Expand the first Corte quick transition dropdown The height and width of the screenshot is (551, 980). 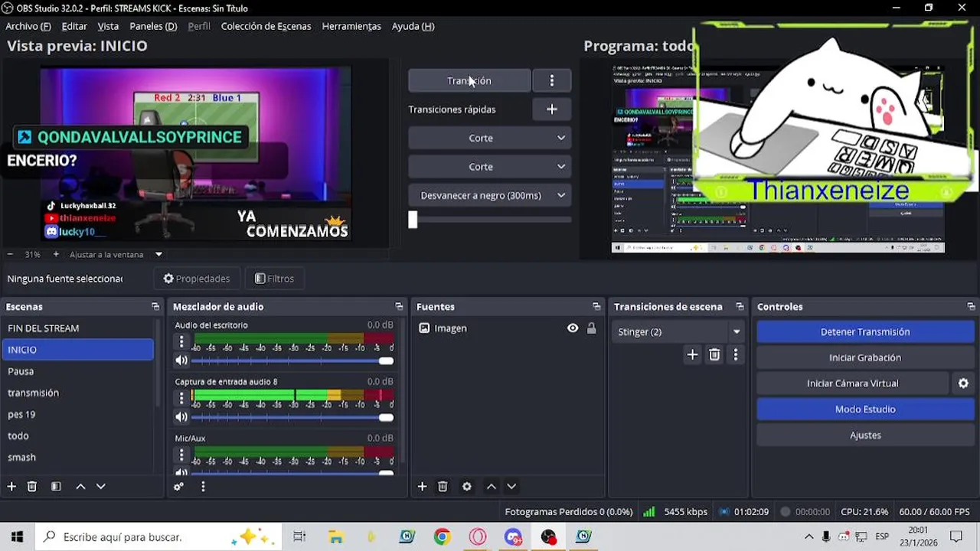pos(490,138)
